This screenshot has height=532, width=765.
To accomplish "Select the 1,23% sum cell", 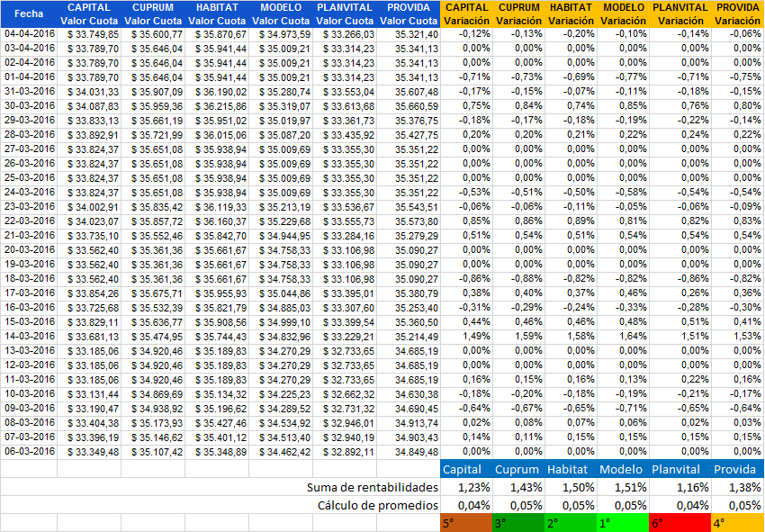I will pyautogui.click(x=467, y=487).
